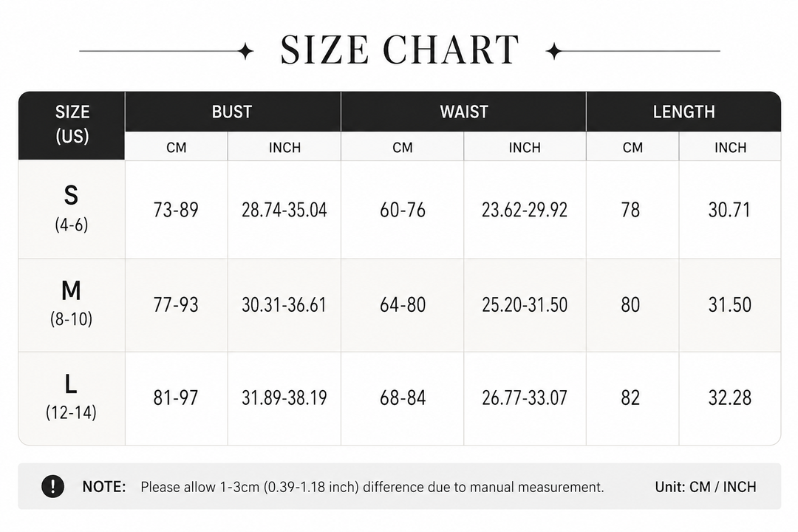Image resolution: width=798 pixels, height=532 pixels.
Task: Click the S (4-6) size row label
Action: point(71,208)
